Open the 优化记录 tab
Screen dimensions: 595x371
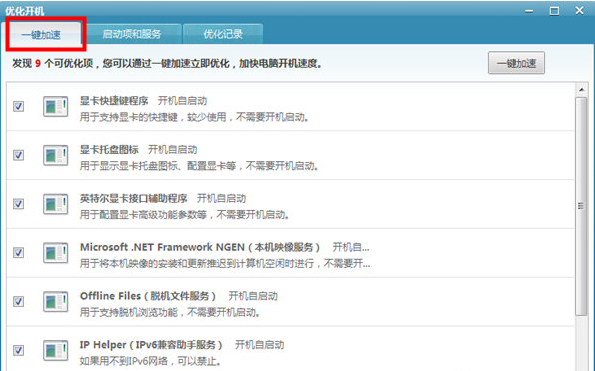click(x=223, y=35)
